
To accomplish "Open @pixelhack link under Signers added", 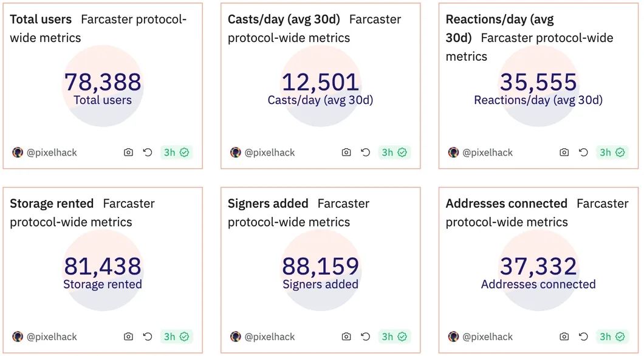I will click(270, 337).
